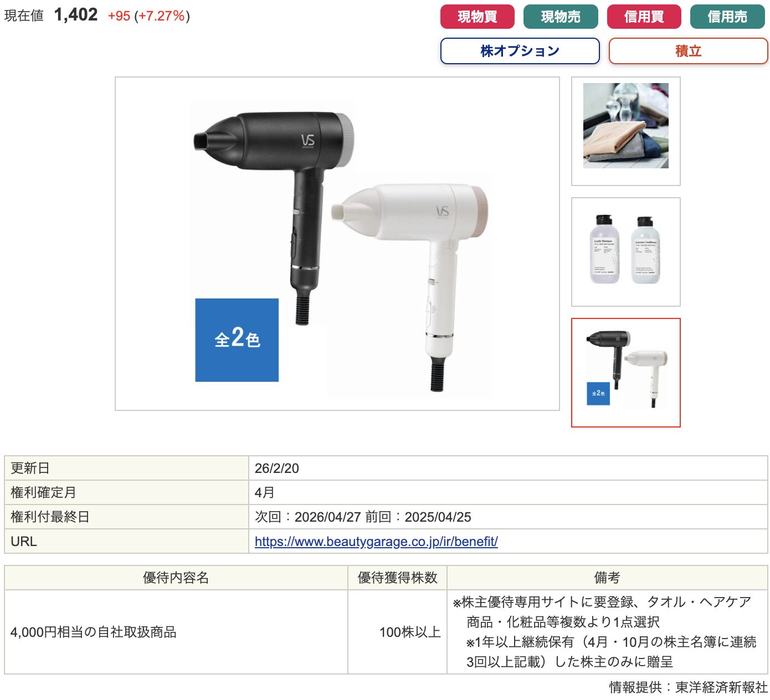Click the 4,000円相当の自社取扱商品 cell
The image size is (770, 700).
click(x=176, y=632)
